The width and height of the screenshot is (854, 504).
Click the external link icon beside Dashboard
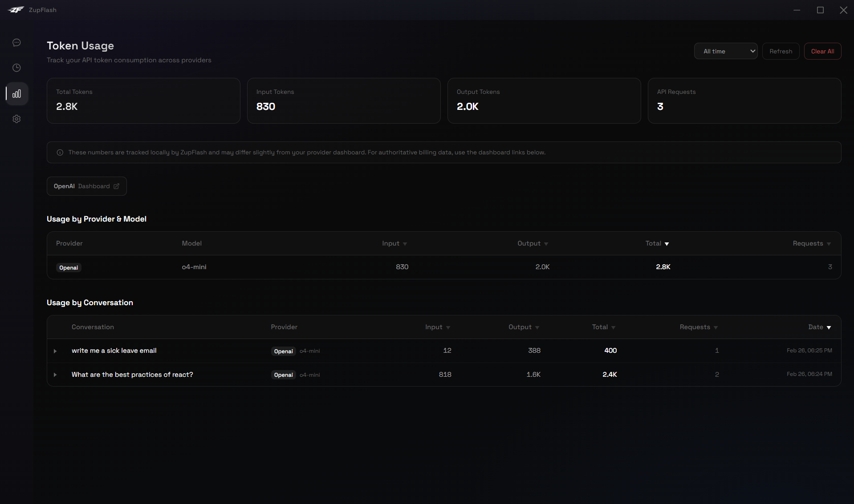(x=117, y=186)
